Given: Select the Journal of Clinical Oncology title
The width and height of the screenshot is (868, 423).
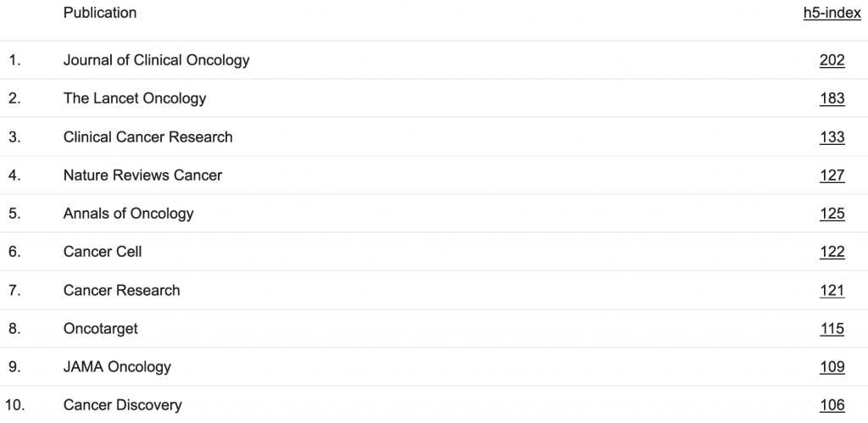Looking at the screenshot, I should 156,60.
